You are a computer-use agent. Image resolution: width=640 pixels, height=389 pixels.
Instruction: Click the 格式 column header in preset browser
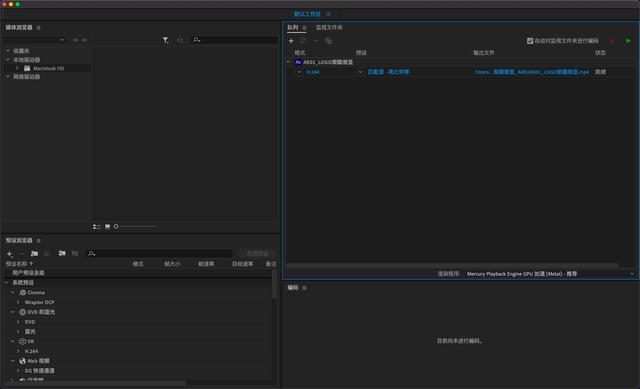tap(138, 264)
